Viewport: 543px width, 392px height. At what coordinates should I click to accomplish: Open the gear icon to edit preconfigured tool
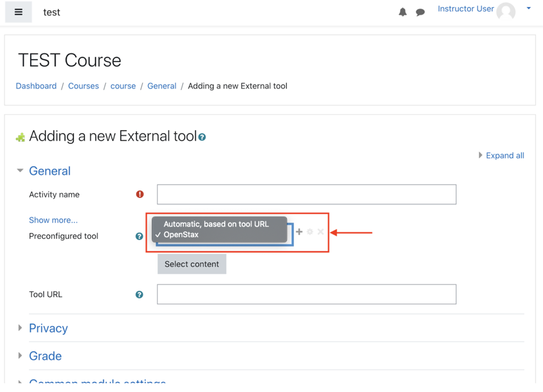coord(309,232)
